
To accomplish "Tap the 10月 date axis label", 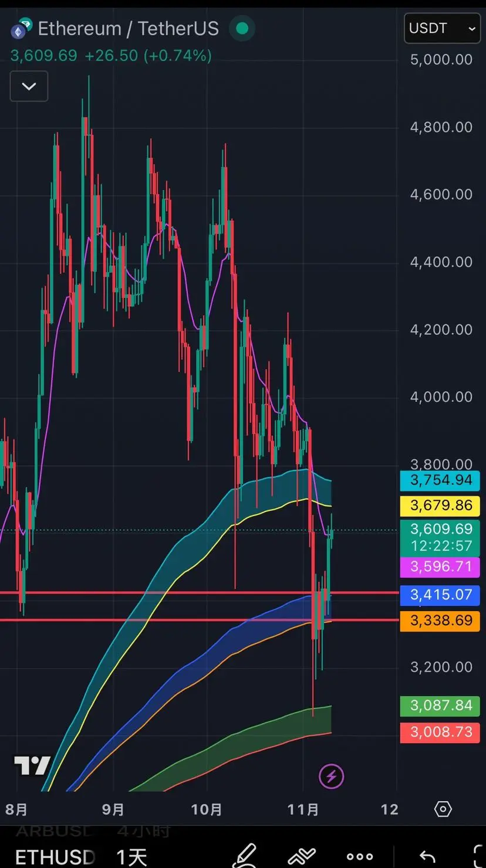I will click(x=207, y=810).
